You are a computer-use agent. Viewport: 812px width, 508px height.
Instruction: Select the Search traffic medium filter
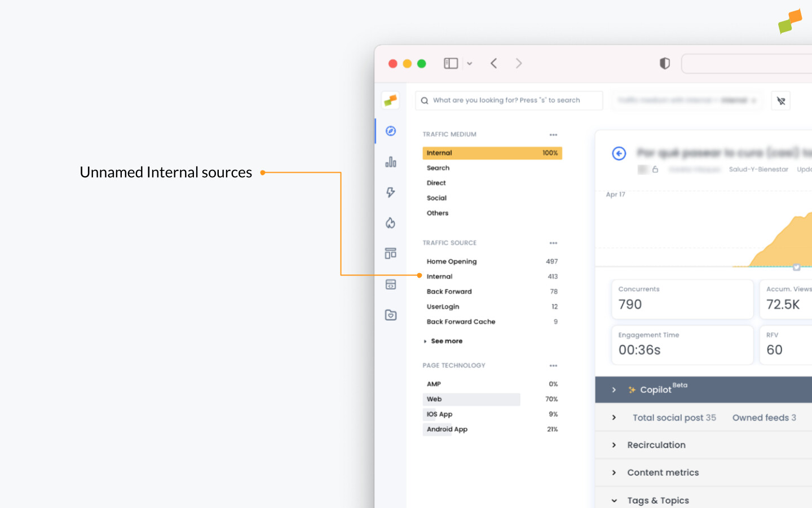(x=438, y=168)
